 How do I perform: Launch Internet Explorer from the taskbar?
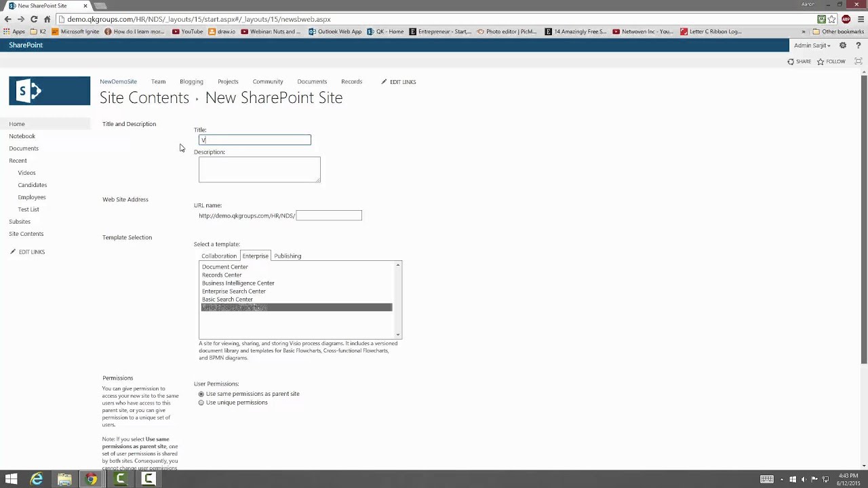(37, 479)
